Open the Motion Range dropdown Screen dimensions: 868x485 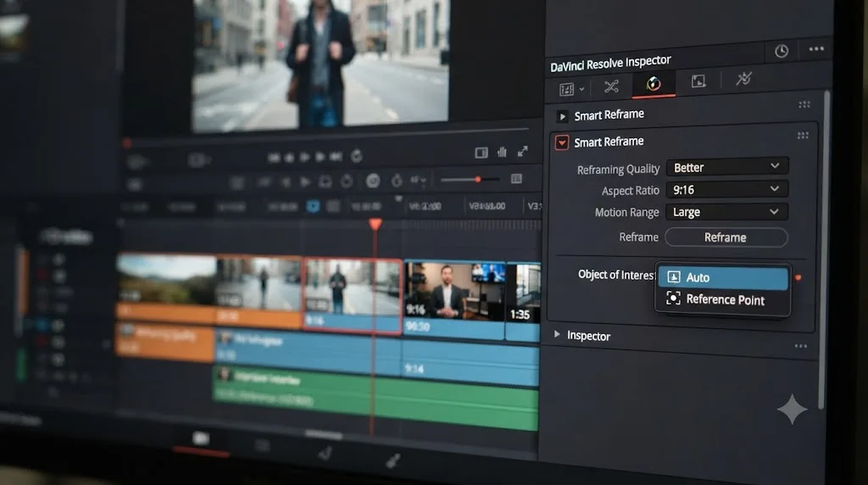click(x=726, y=212)
